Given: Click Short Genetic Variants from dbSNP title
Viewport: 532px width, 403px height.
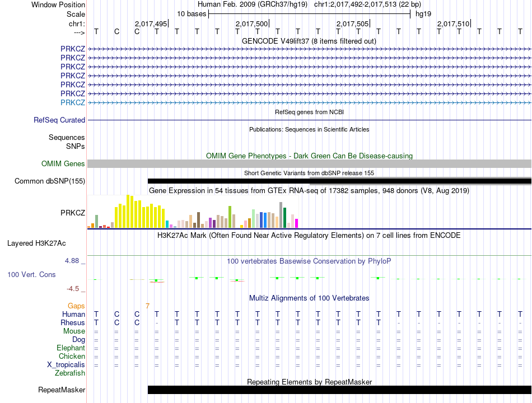Looking at the screenshot, I should point(309,173).
